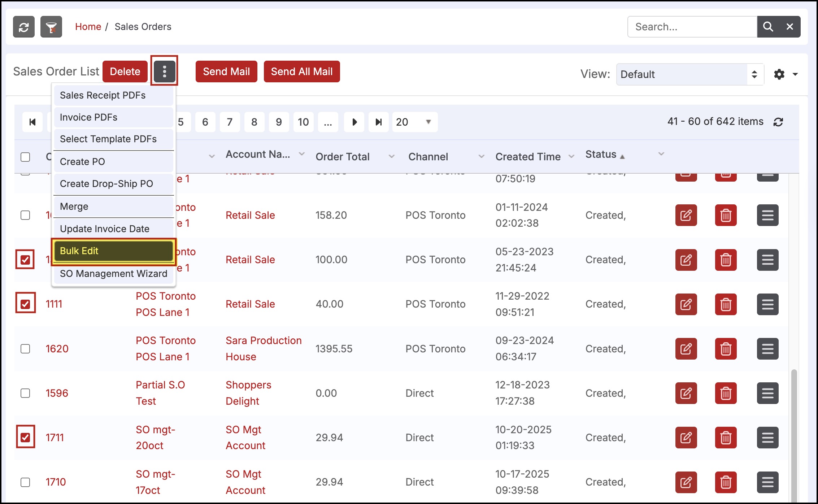Open the three-dots more actions menu
Viewport: 818px width, 504px height.
tap(164, 71)
